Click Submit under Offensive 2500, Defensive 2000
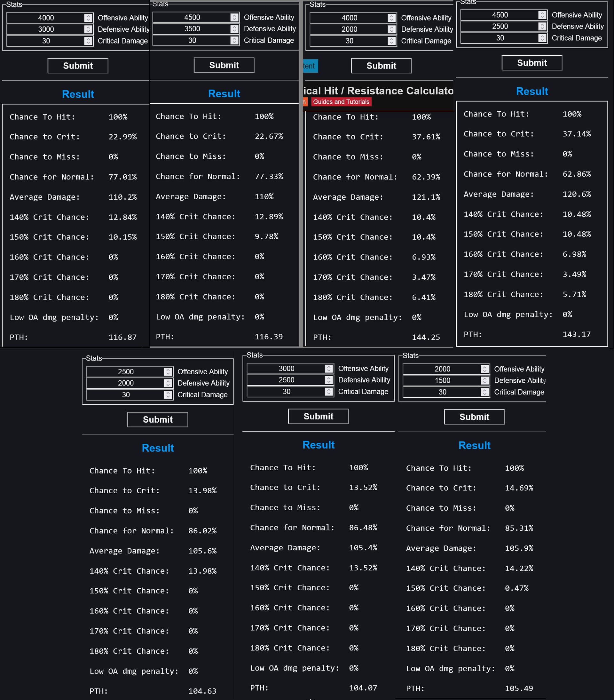 coord(157,419)
